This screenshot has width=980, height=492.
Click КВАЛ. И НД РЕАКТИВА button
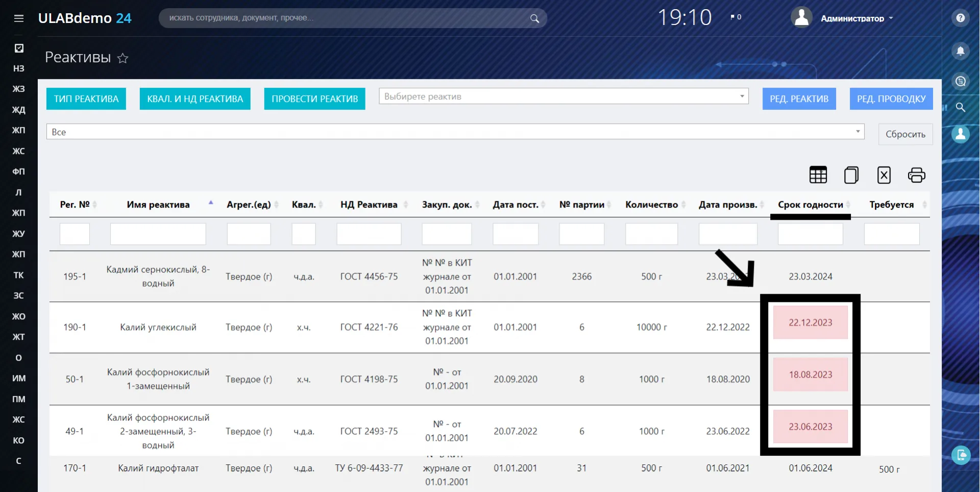click(195, 99)
